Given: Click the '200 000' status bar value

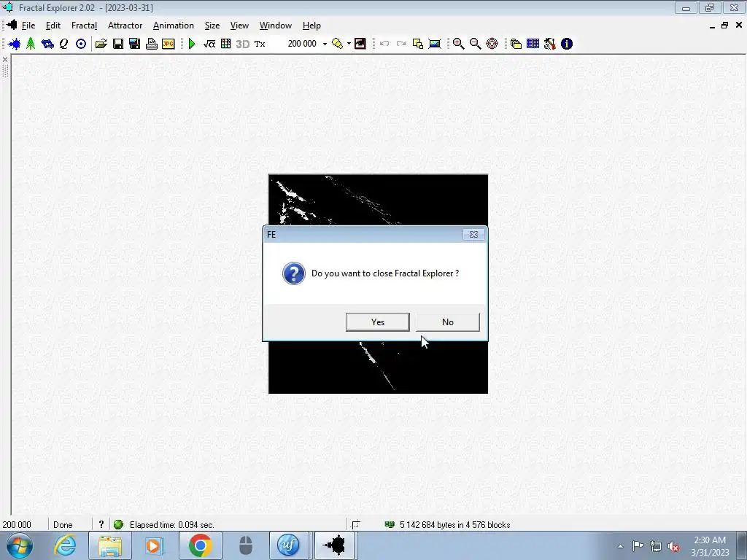Looking at the screenshot, I should (x=17, y=525).
